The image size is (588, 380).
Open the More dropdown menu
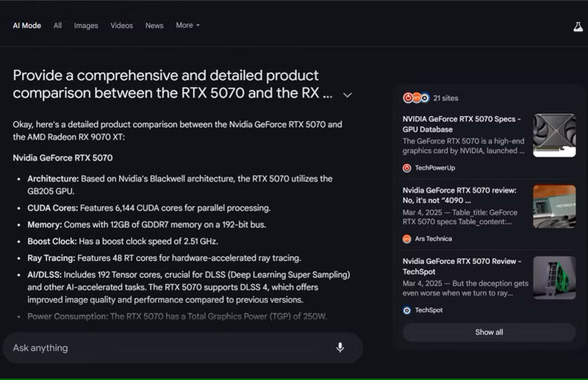point(187,25)
